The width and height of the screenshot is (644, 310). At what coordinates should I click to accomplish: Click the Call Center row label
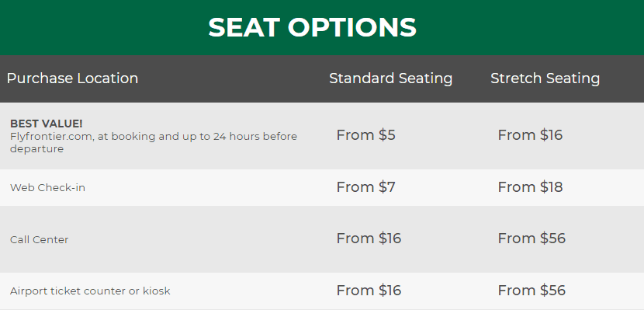click(40, 239)
